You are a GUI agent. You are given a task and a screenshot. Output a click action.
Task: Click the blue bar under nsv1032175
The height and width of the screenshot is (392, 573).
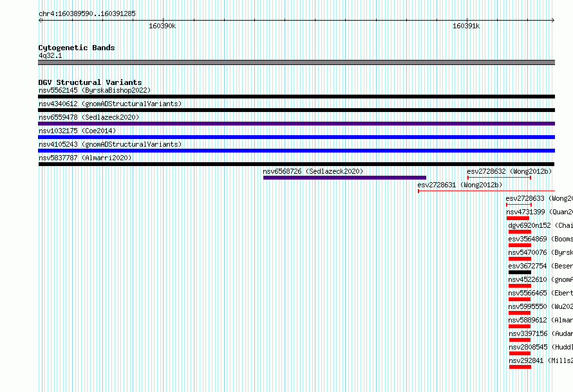[296, 137]
